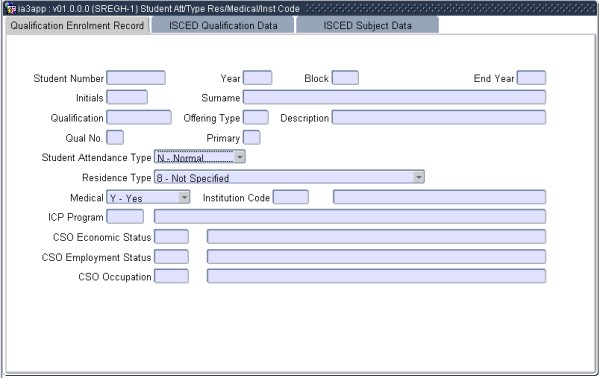Click the Qual No. field
The image size is (600, 378).
115,137
